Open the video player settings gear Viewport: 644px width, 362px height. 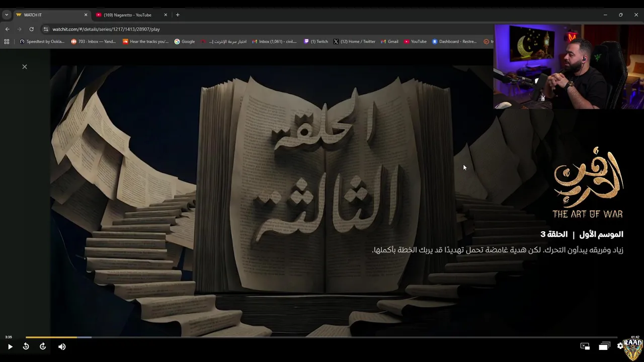[620, 346]
